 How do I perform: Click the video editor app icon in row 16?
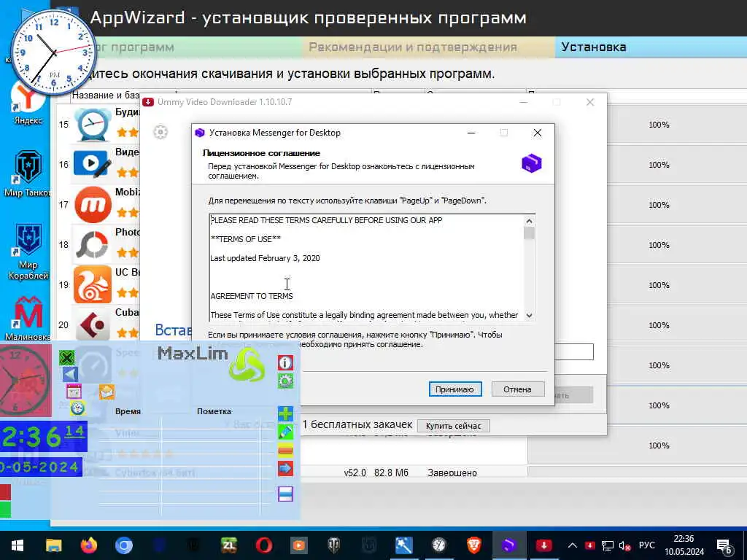pyautogui.click(x=93, y=165)
